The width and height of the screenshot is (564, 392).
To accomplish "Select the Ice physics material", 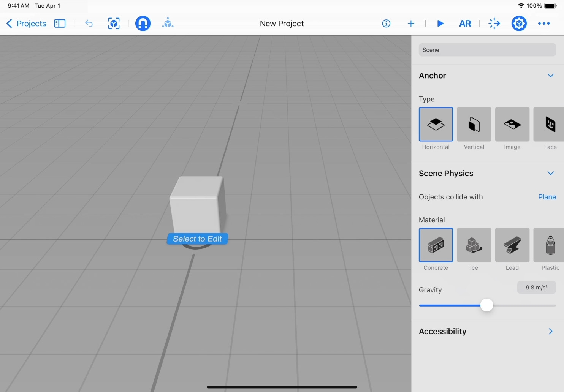I will click(474, 245).
